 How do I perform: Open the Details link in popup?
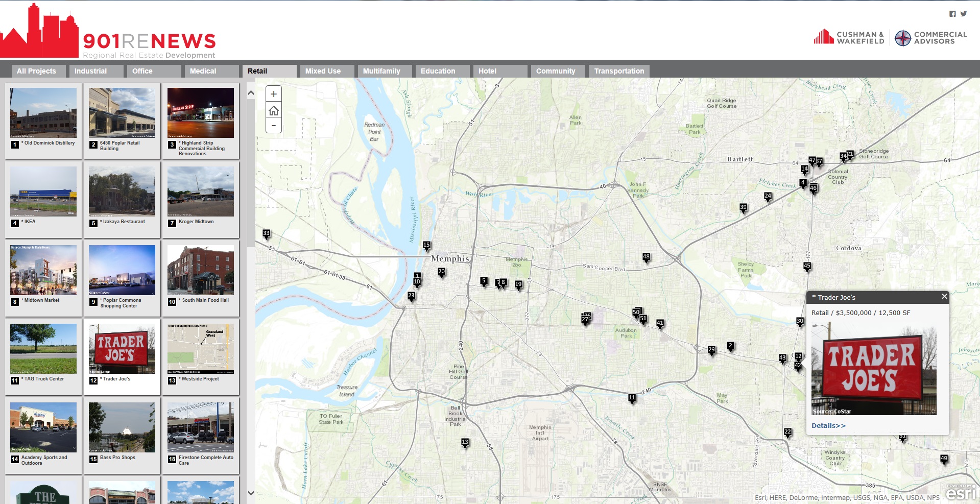(828, 425)
